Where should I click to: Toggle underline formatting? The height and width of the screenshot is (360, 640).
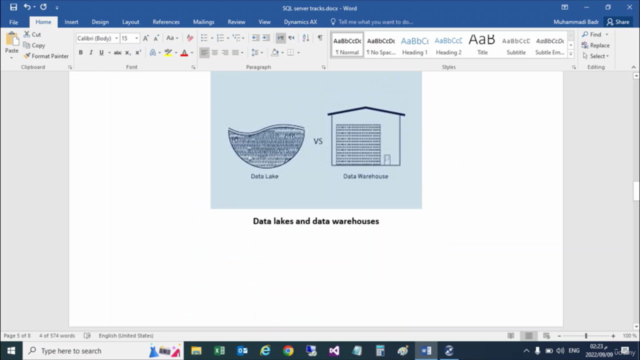pyautogui.click(x=101, y=52)
